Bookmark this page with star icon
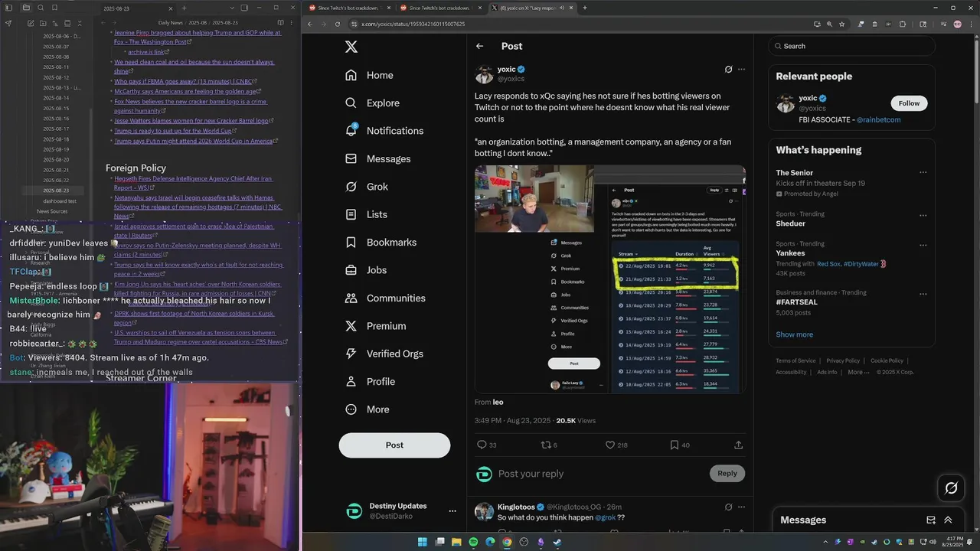Image resolution: width=980 pixels, height=551 pixels. click(841, 24)
